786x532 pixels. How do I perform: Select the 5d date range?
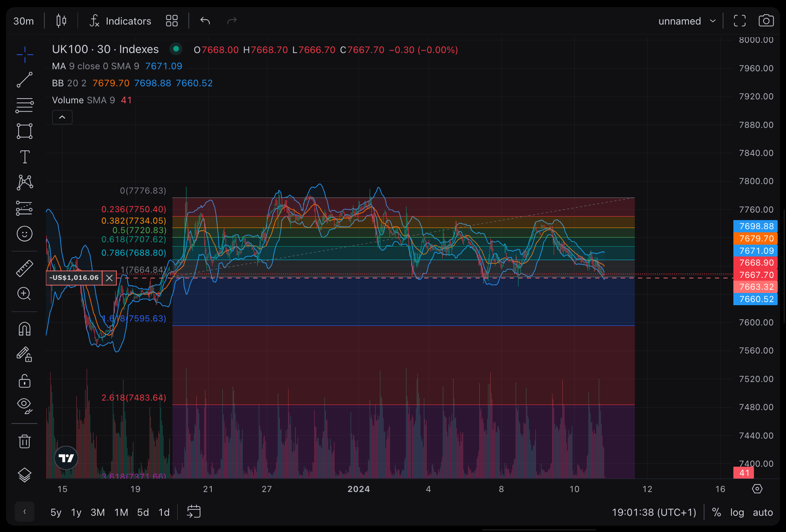(143, 512)
